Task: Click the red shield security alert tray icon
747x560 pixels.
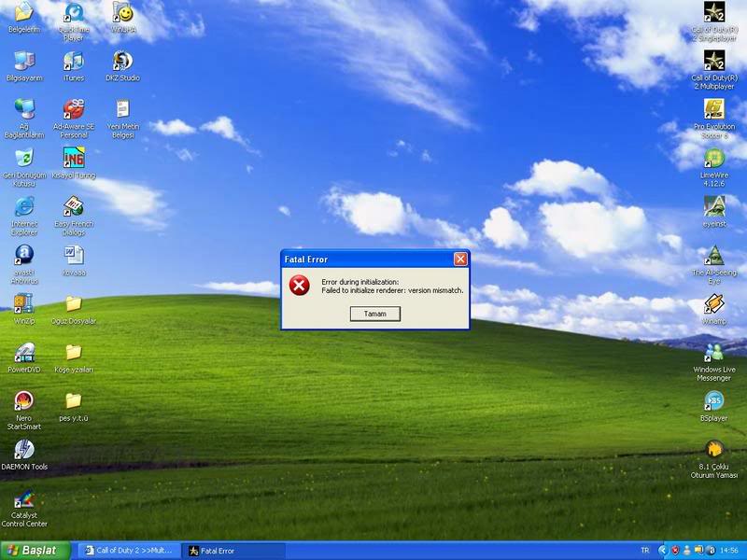Action: [674, 551]
